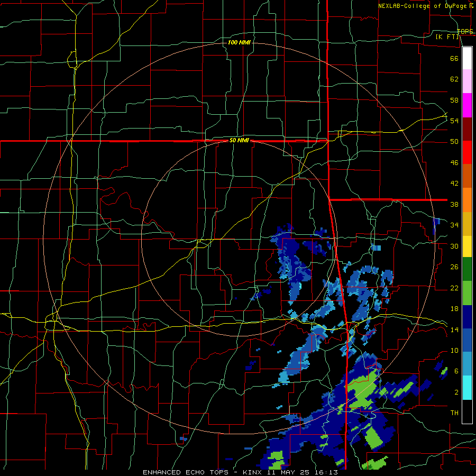Viewport: 476px width, 476px height.
Task: Click the 18 legend value
Action: [x=454, y=309]
